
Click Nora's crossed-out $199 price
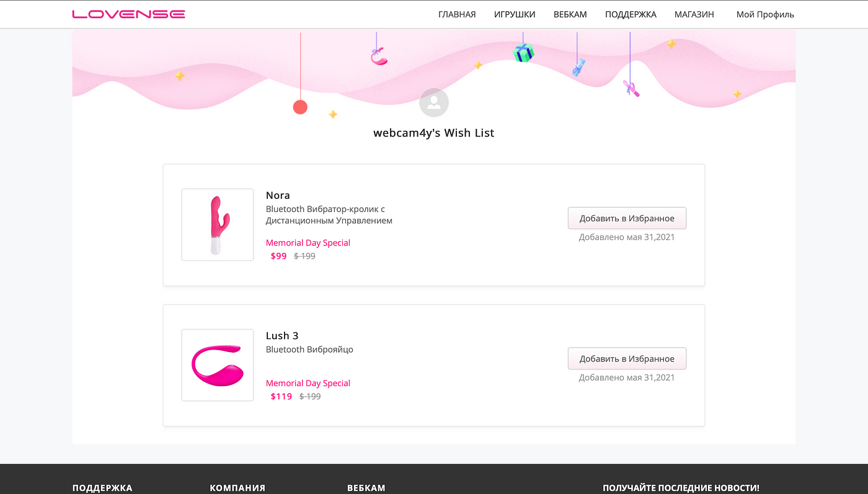[304, 256]
